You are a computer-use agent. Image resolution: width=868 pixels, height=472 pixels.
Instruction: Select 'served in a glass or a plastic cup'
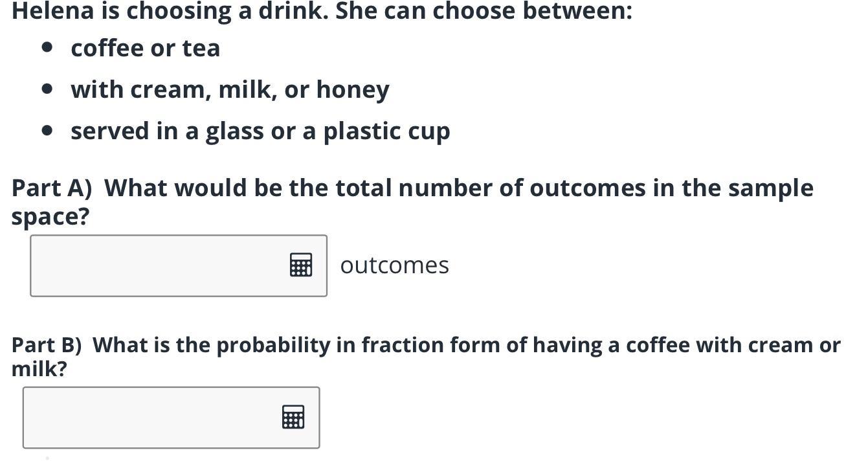point(260,131)
